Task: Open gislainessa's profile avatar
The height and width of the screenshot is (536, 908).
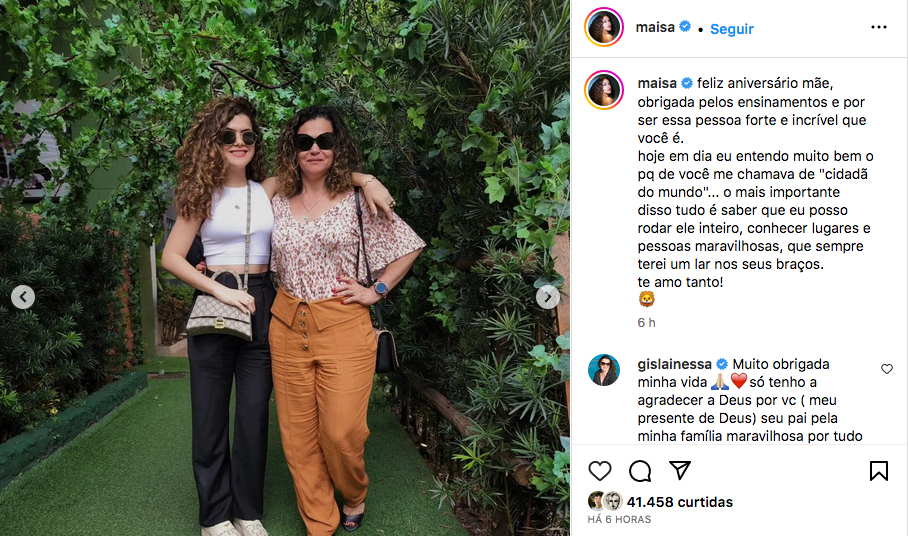Action: (x=603, y=369)
